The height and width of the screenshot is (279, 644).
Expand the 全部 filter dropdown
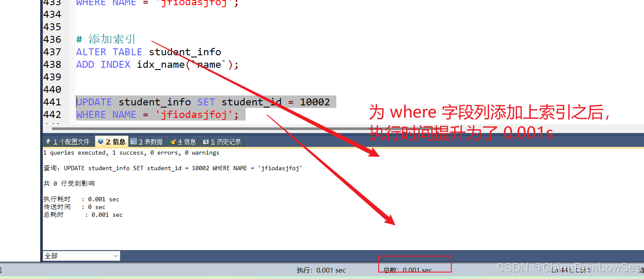[x=81, y=256]
